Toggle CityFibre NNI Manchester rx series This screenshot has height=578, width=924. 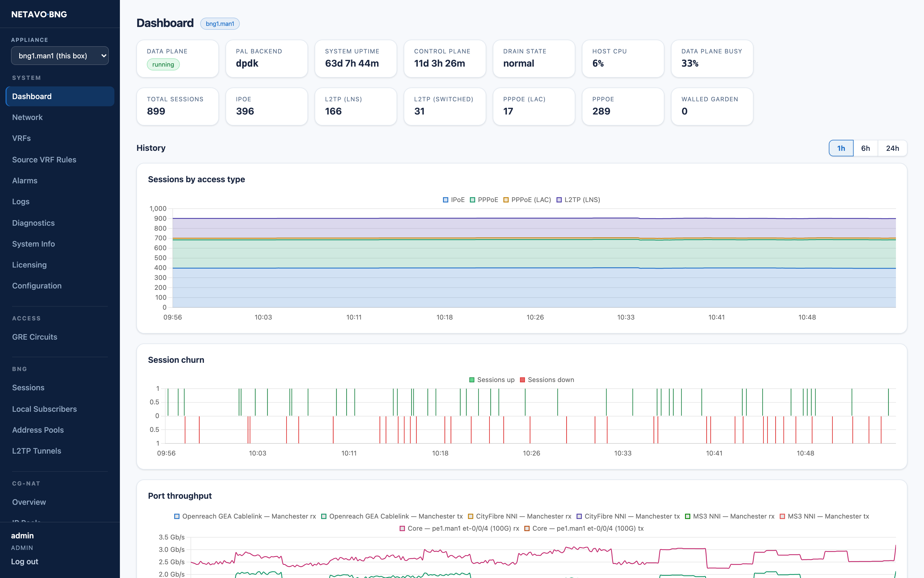pyautogui.click(x=520, y=516)
